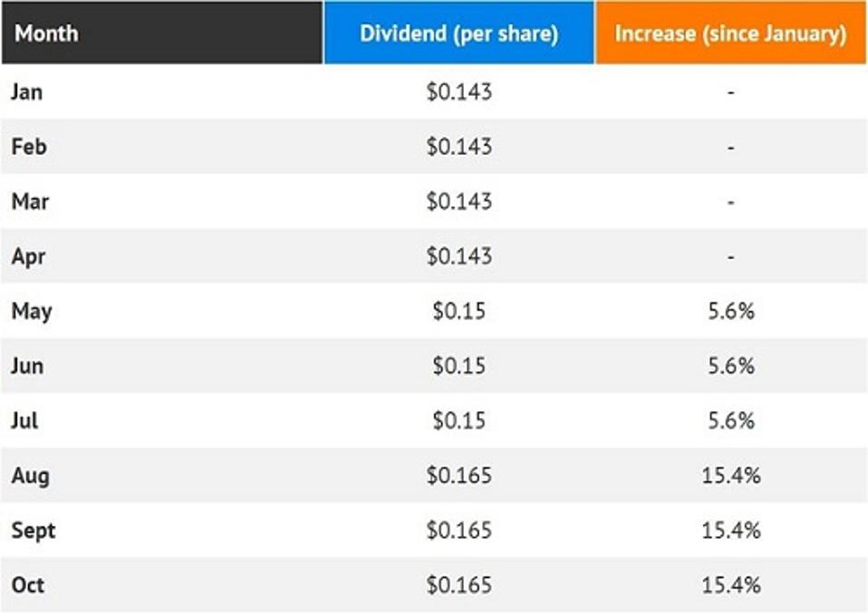Click August's $0.165 dividend value
The height and width of the screenshot is (613, 868).
coord(458,475)
